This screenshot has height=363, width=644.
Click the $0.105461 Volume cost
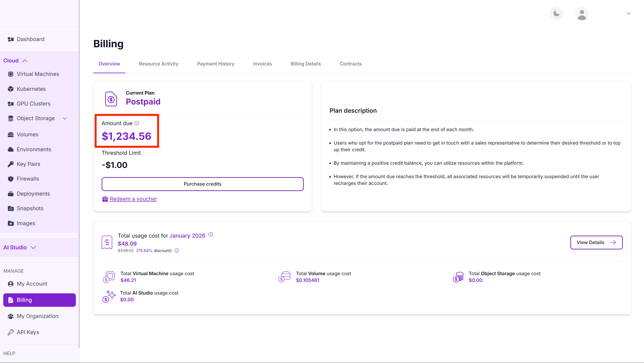coord(307,280)
